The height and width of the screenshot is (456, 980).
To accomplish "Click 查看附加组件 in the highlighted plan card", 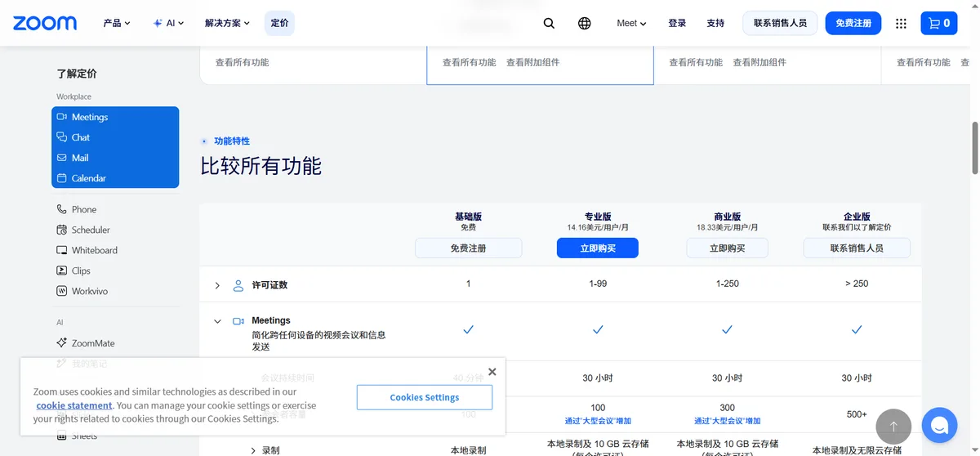I will click(x=533, y=62).
